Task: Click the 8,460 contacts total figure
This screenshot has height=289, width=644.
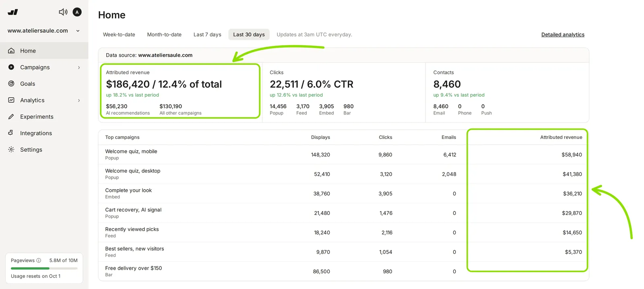Action: pos(447,84)
